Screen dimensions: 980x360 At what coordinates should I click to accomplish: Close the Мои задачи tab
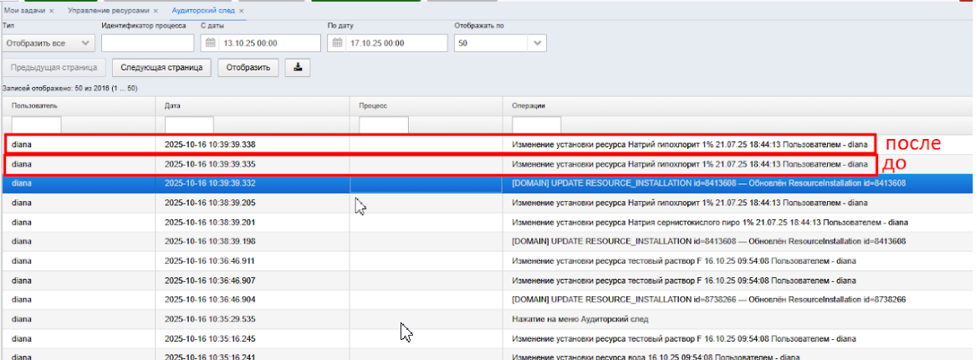[x=51, y=11]
